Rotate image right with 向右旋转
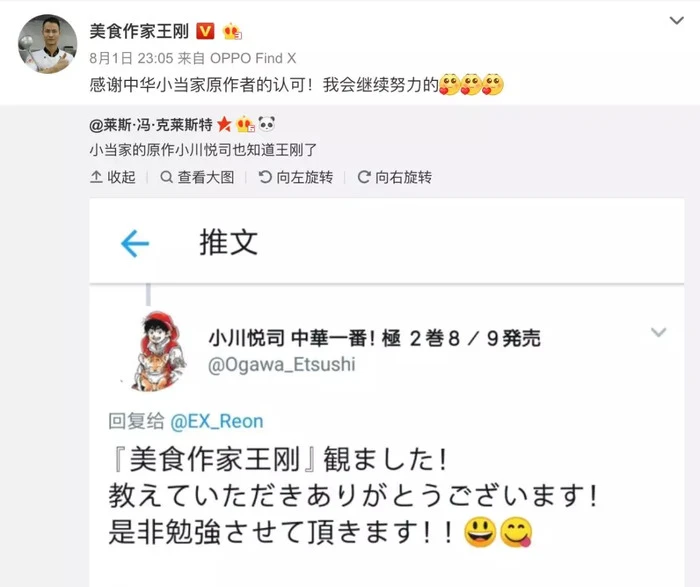The image size is (700, 587). pyautogui.click(x=395, y=177)
